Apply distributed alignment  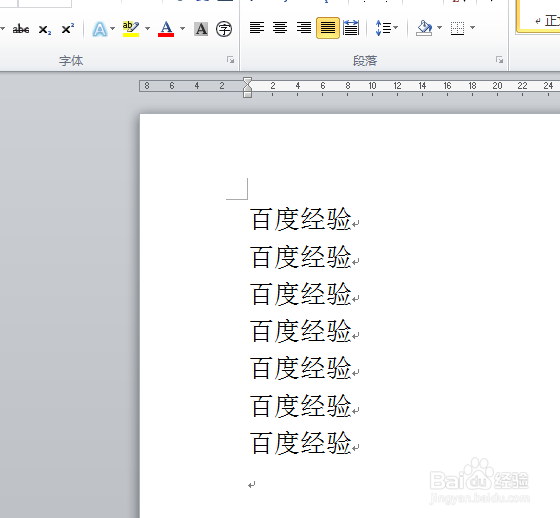[351, 28]
